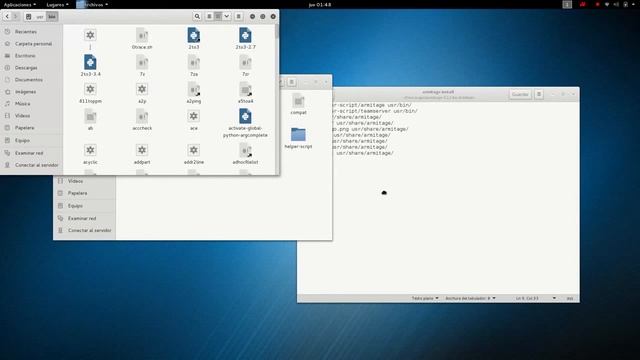Screen dimensions: 640x360
Task: Select the a2ping link file
Action: [193, 89]
